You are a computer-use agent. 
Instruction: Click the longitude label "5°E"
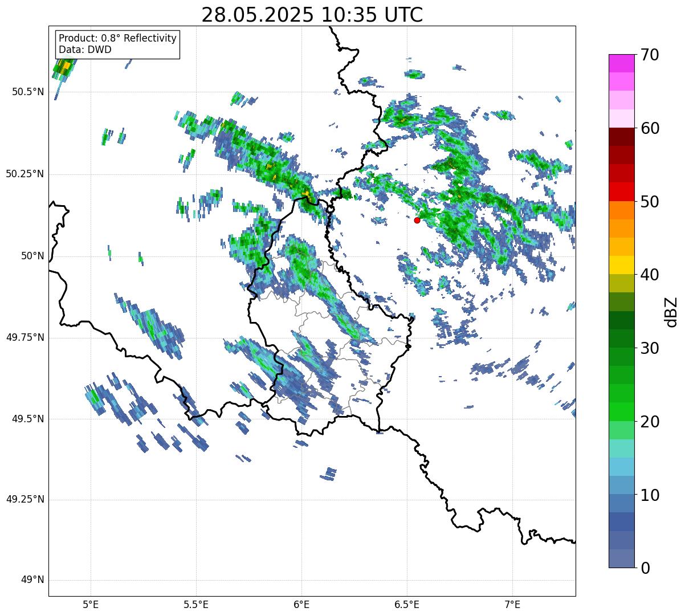91,604
